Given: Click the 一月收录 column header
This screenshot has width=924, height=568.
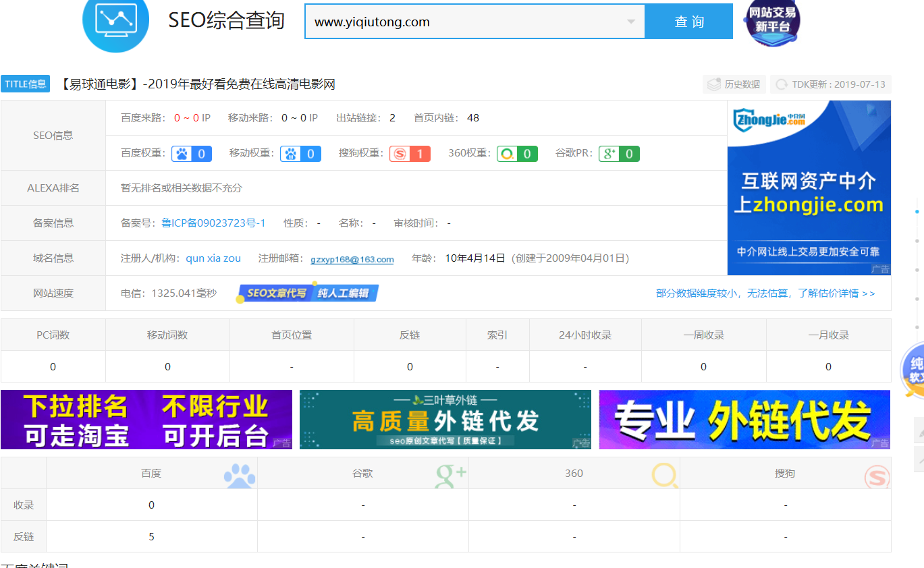Looking at the screenshot, I should click(829, 335).
